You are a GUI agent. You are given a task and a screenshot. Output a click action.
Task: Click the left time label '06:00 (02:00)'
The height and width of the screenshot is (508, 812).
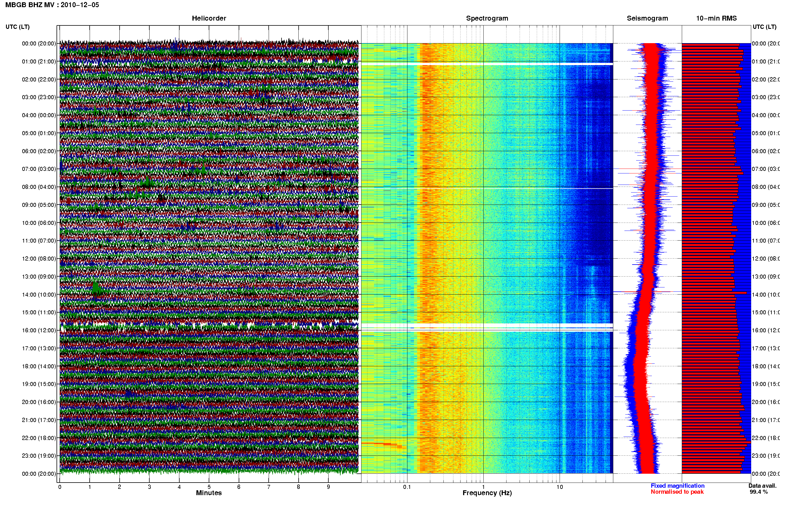[39, 151]
